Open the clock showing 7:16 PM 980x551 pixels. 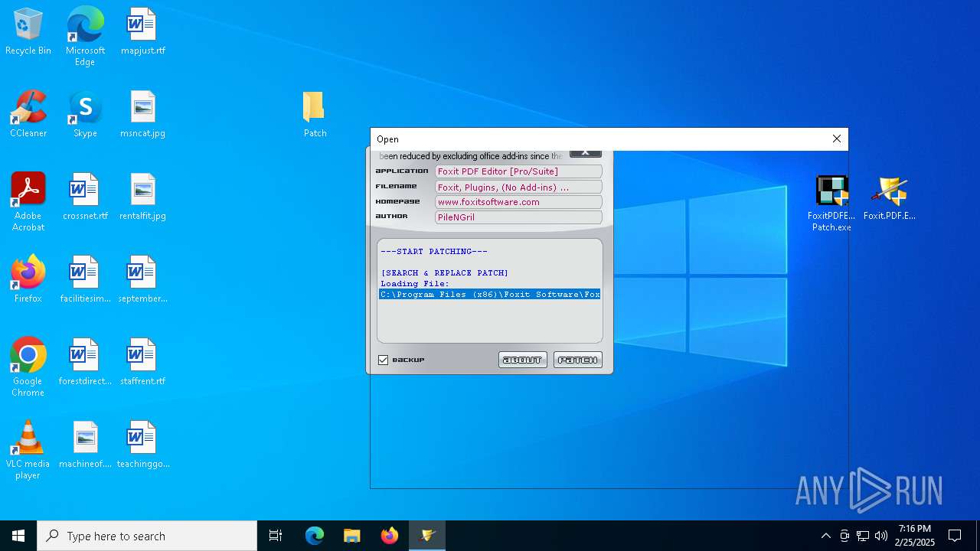[x=916, y=536]
